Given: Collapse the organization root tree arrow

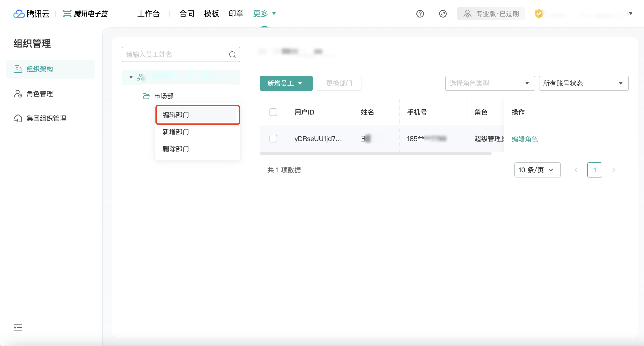Looking at the screenshot, I should [x=131, y=77].
